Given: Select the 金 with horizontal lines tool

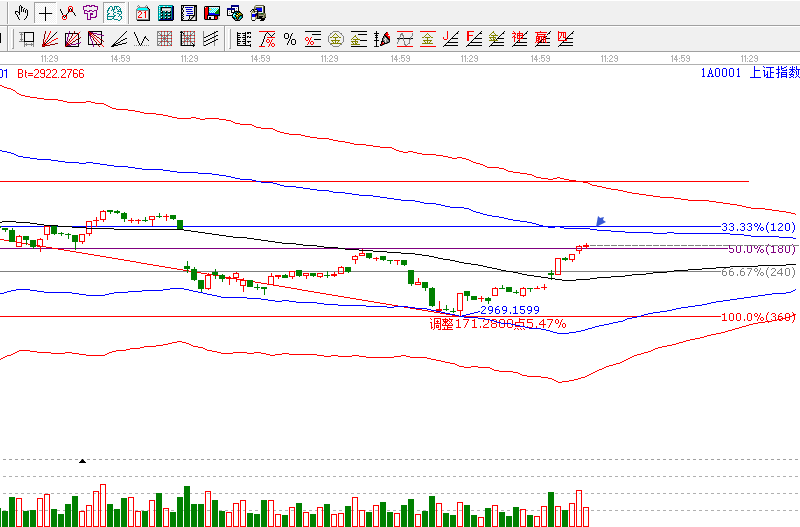Looking at the screenshot, I should click(x=359, y=39).
